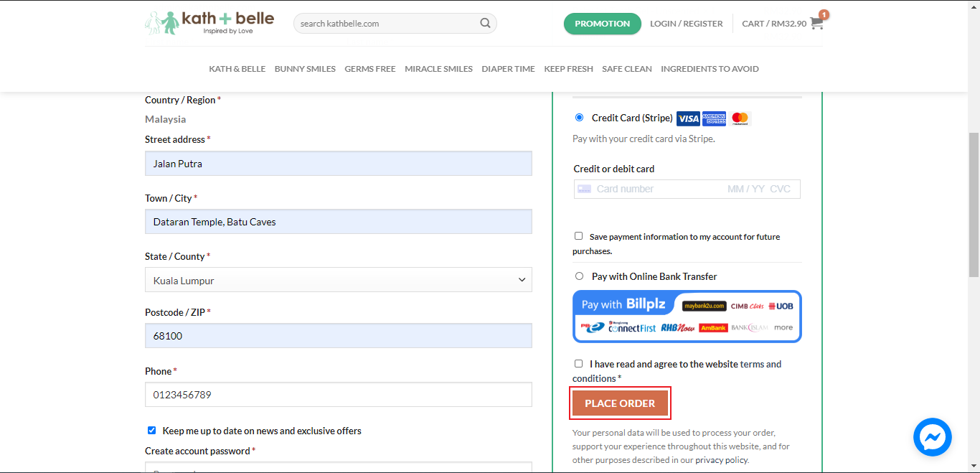Uncheck keep me up to date on news
Viewport: 980px width, 473px height.
tap(151, 431)
